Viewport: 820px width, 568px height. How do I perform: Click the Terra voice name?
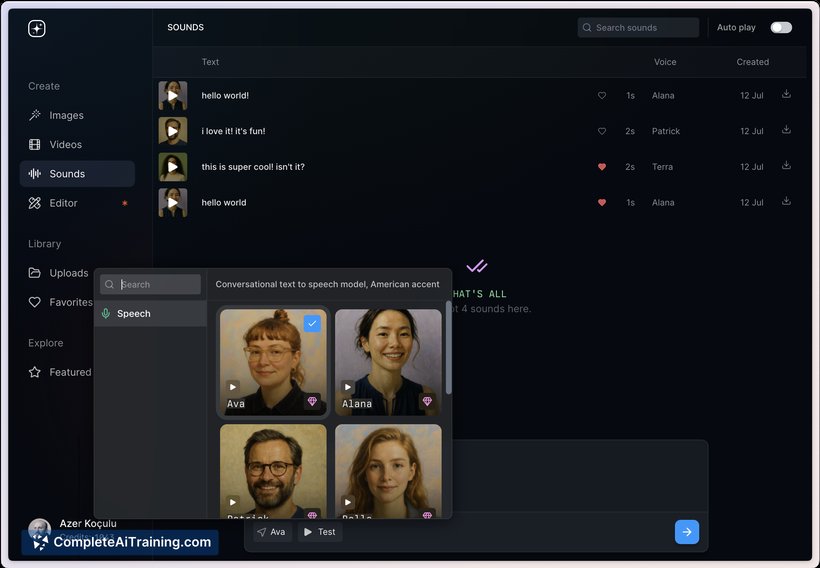click(x=662, y=167)
